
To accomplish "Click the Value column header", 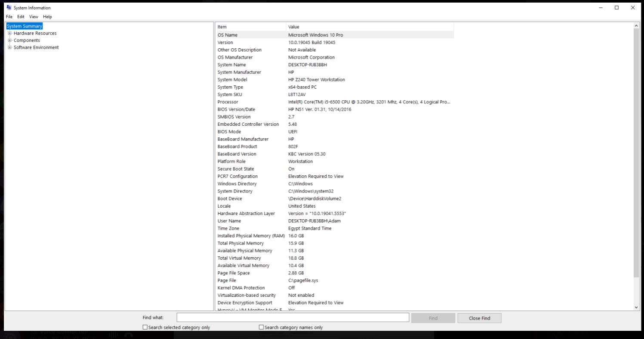I will (370, 27).
